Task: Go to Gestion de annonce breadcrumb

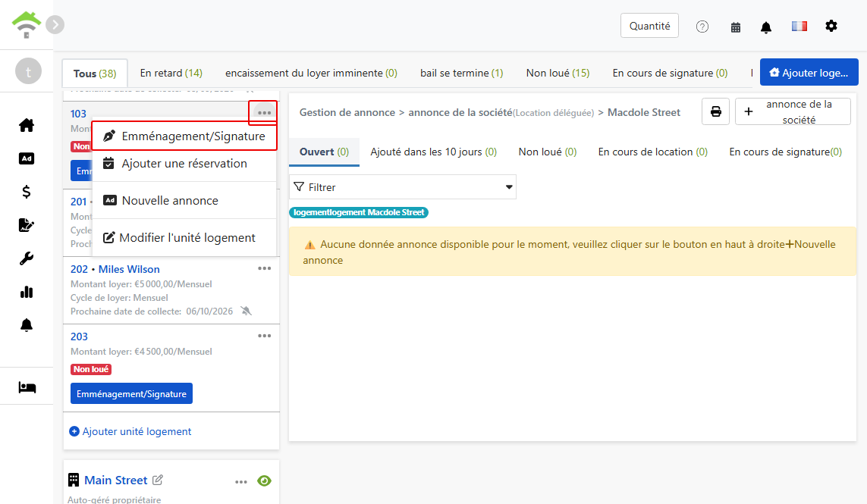Action: 347,112
